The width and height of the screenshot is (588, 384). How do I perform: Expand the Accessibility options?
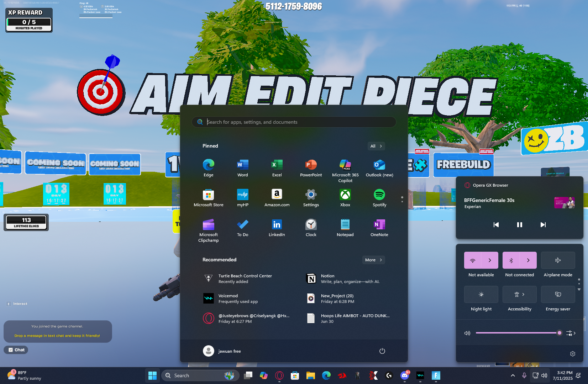click(x=520, y=294)
